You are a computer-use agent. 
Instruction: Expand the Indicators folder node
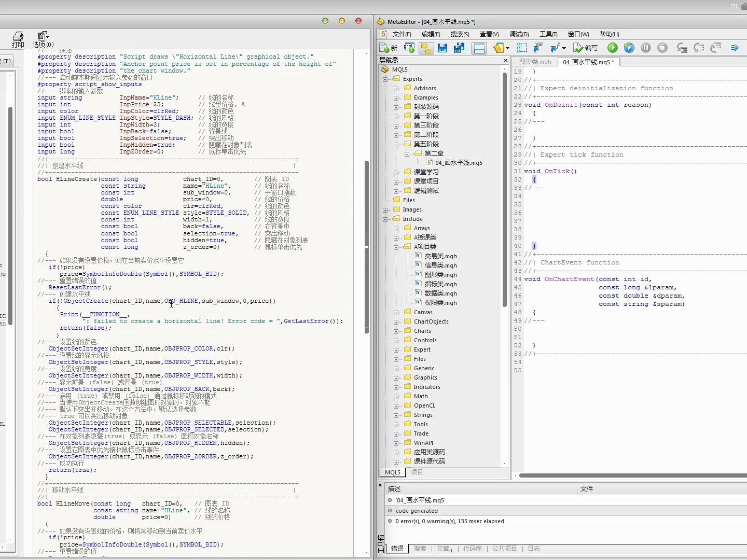[396, 387]
